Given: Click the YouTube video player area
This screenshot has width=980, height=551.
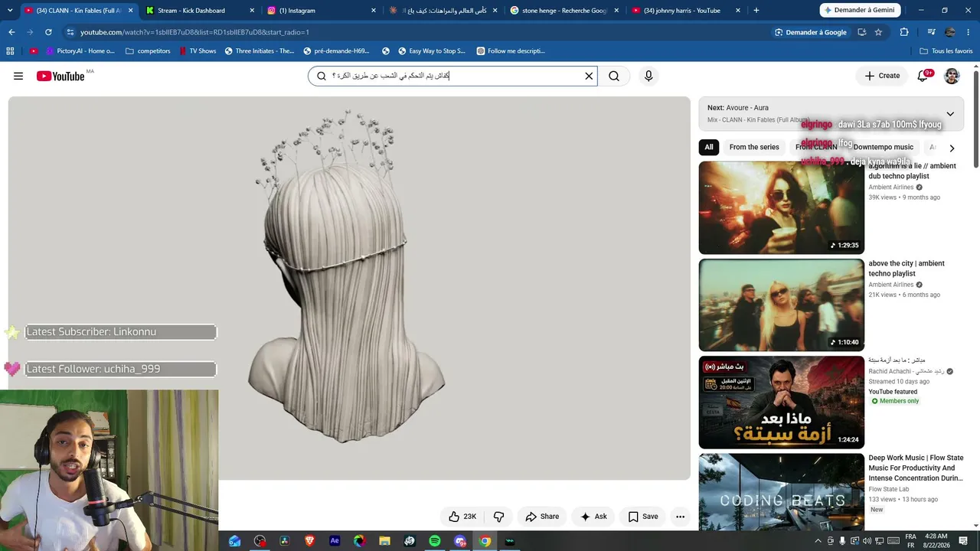Looking at the screenshot, I should coord(349,288).
